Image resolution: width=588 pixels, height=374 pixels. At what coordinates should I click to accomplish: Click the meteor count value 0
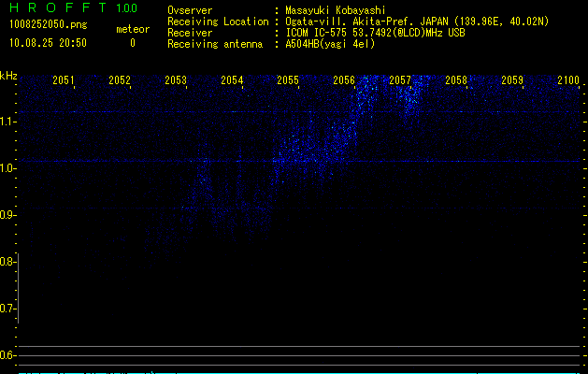point(133,43)
